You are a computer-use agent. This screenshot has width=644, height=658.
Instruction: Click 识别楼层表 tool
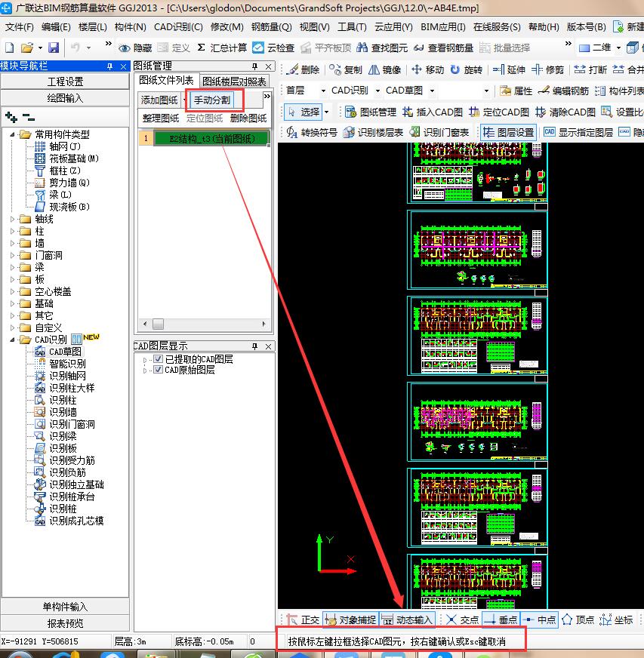(x=373, y=132)
